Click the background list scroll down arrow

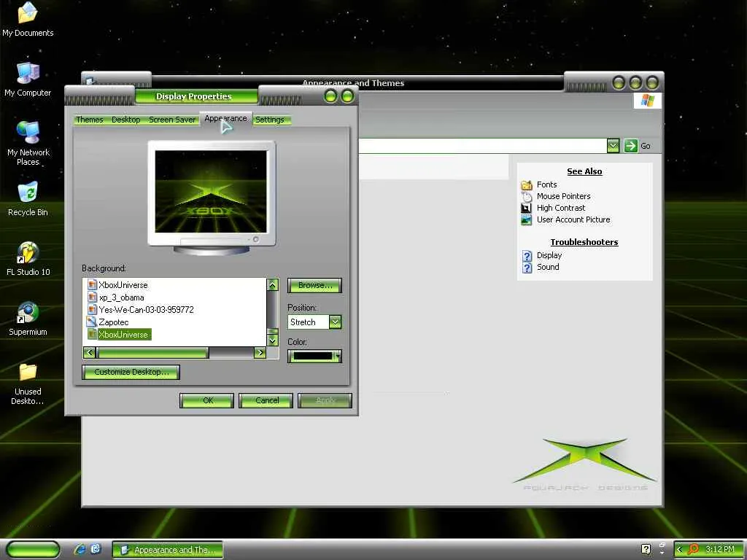tap(273, 340)
